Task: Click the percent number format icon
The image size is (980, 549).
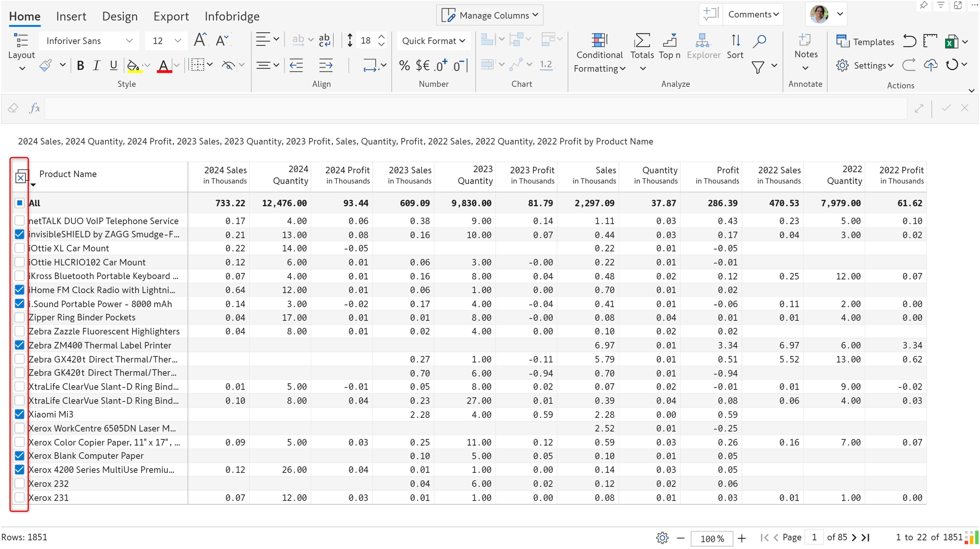Action: (404, 65)
